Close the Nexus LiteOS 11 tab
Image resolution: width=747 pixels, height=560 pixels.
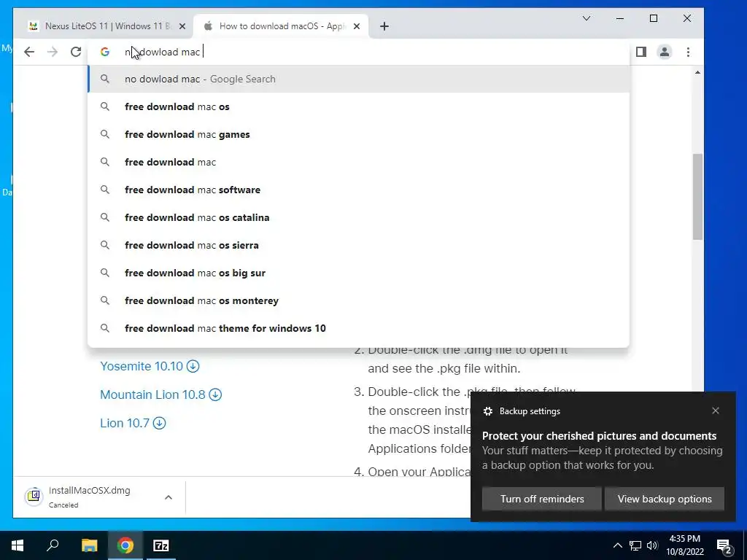click(x=182, y=26)
